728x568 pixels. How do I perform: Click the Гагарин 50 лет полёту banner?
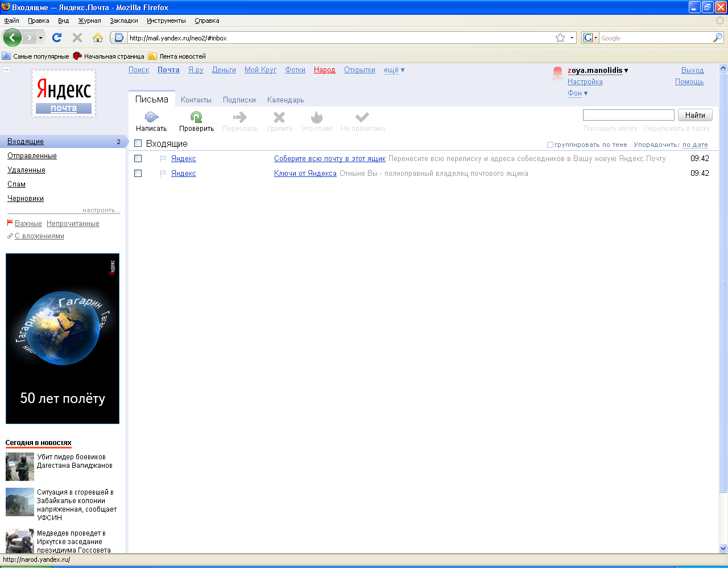tap(63, 339)
